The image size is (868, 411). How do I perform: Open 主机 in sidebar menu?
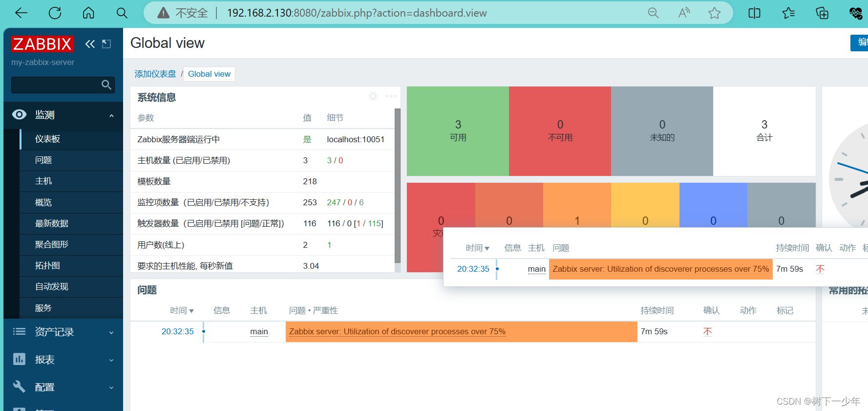71,181
